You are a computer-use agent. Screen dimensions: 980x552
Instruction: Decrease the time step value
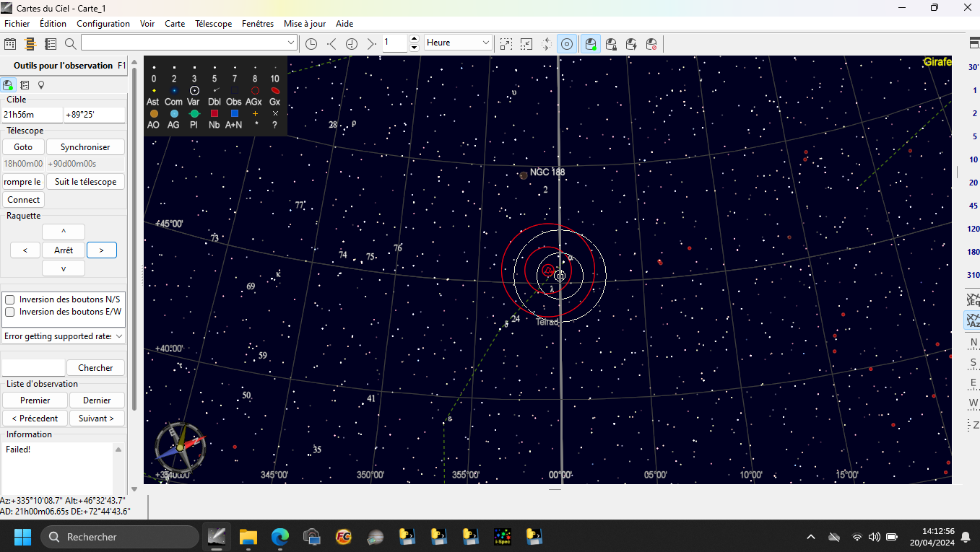coord(414,48)
